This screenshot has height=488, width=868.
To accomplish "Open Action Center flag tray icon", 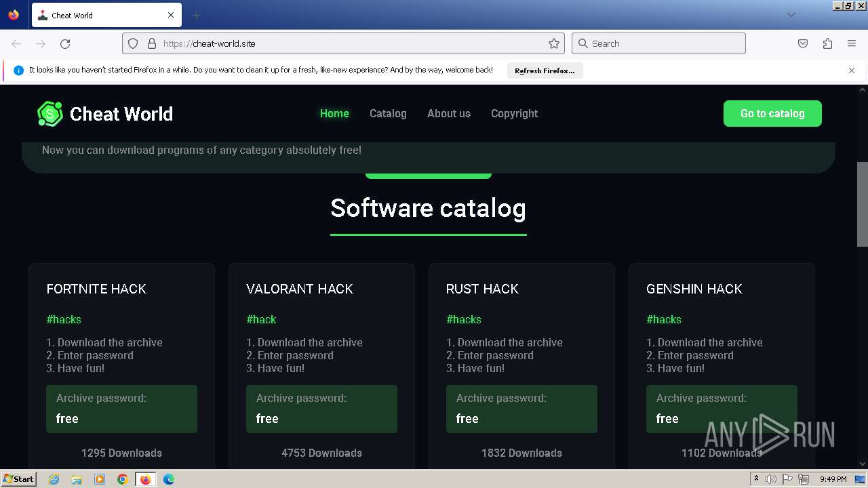I will point(788,479).
